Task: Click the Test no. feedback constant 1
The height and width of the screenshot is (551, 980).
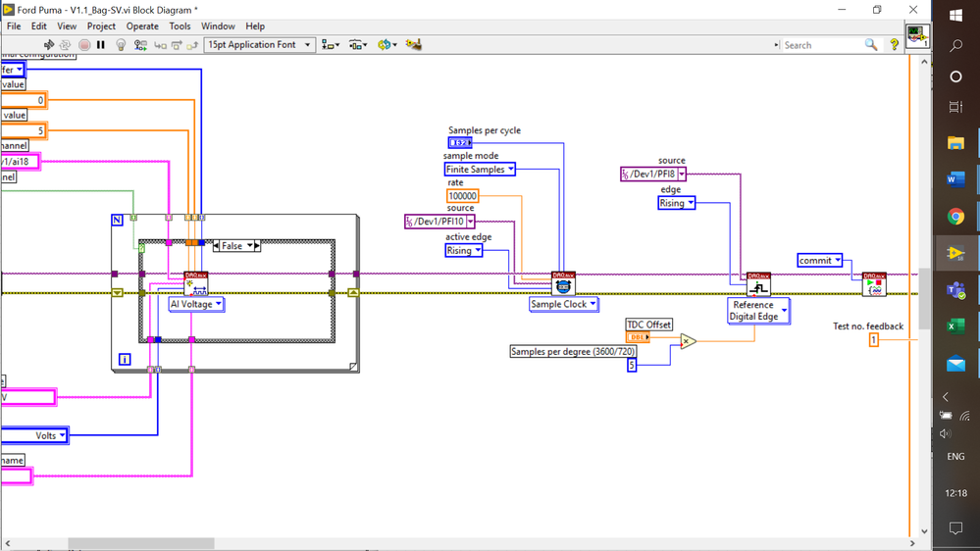Action: (x=874, y=340)
